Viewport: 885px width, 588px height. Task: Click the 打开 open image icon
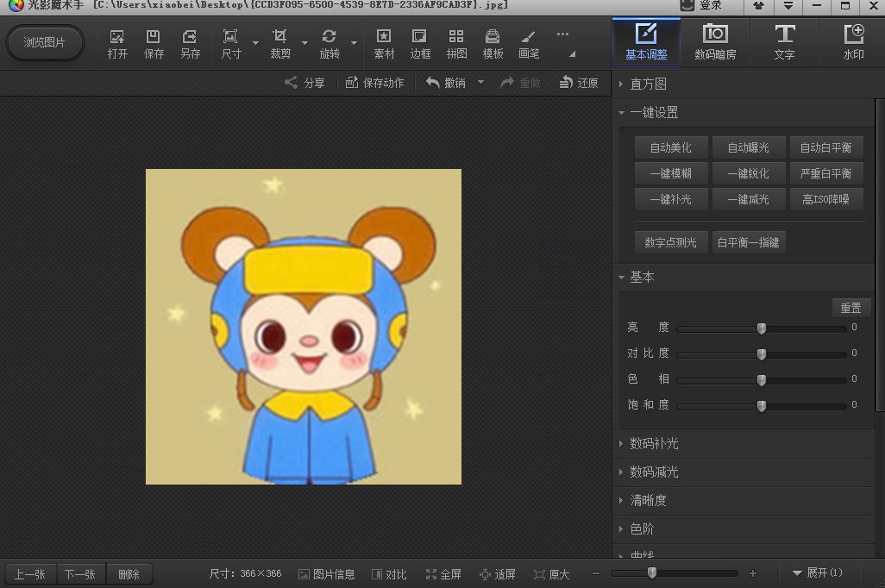click(116, 43)
